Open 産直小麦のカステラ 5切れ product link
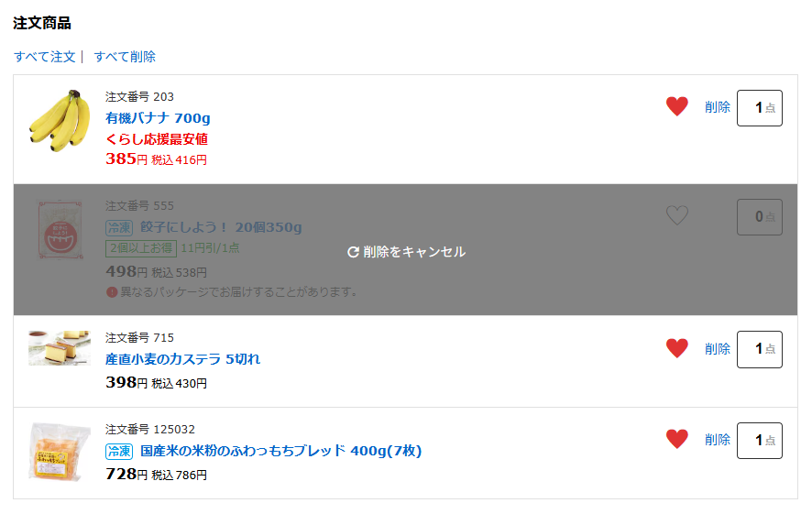812x514 pixels. [x=182, y=359]
